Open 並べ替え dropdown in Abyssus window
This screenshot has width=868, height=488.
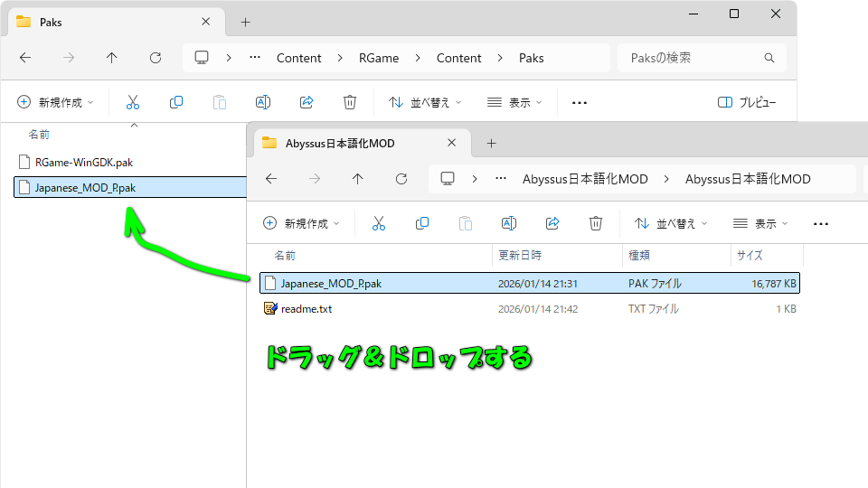click(x=671, y=223)
